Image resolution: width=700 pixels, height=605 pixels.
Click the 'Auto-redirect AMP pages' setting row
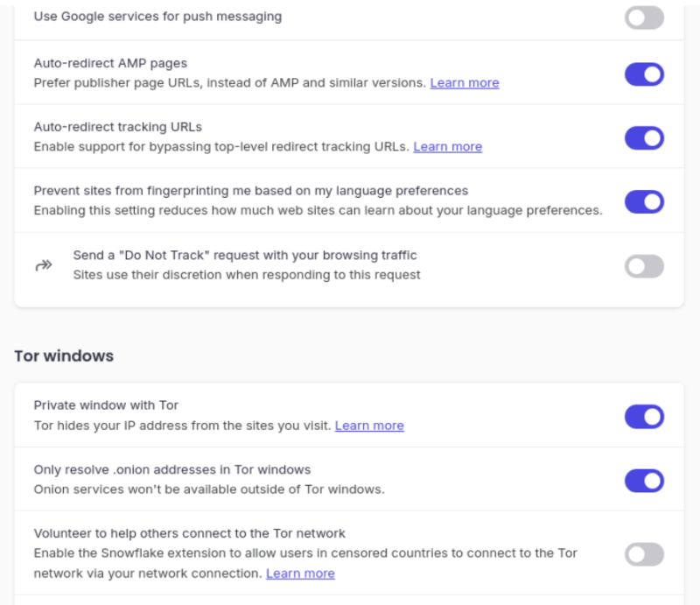[108, 63]
